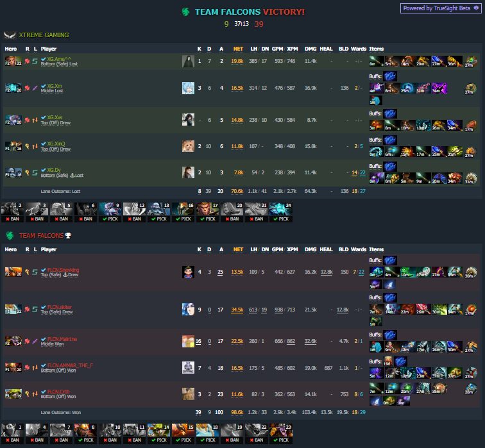Click XG.Xm's Buffs icon
485x448 pixels.
pyautogui.click(x=390, y=76)
